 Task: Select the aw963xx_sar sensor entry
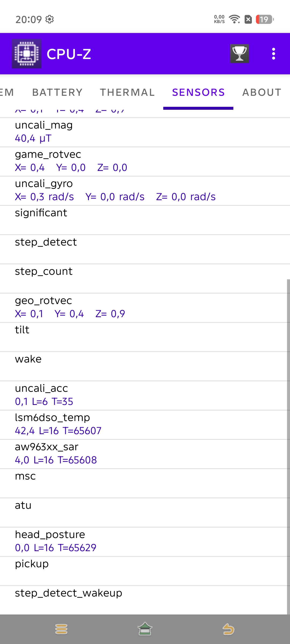click(145, 454)
